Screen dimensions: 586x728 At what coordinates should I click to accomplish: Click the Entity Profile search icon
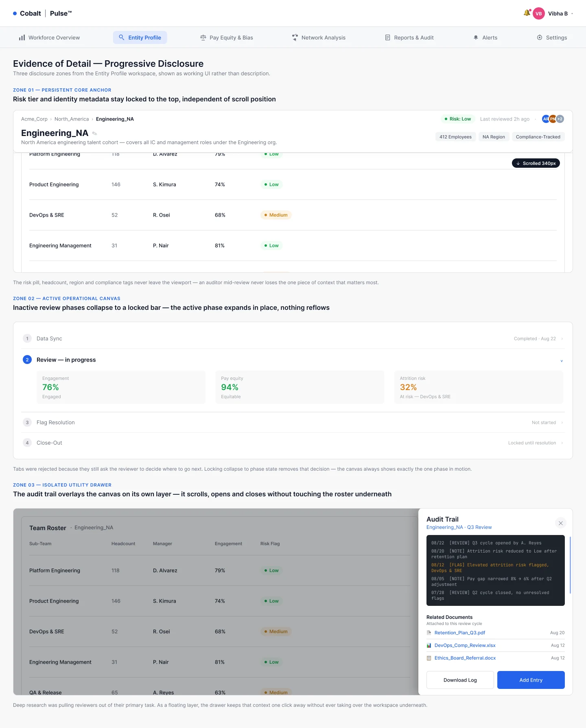[121, 37]
